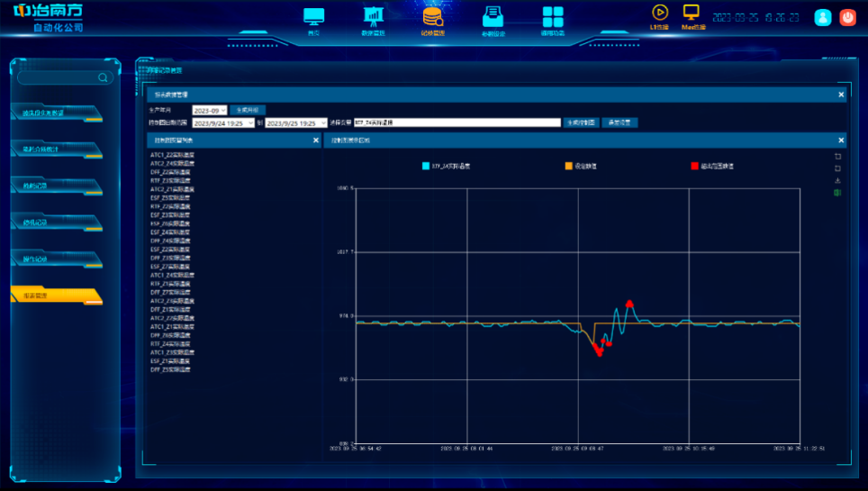Select the orange database search icon
Screen dimensions: 868x491
coord(432,17)
